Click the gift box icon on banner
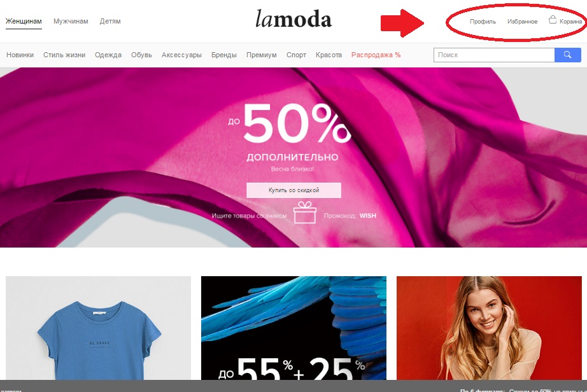 pos(305,213)
